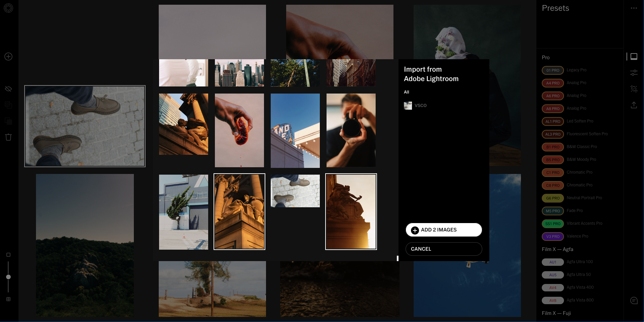The image size is (644, 322).
Task: Select the All Lightroom source
Action: (406, 92)
